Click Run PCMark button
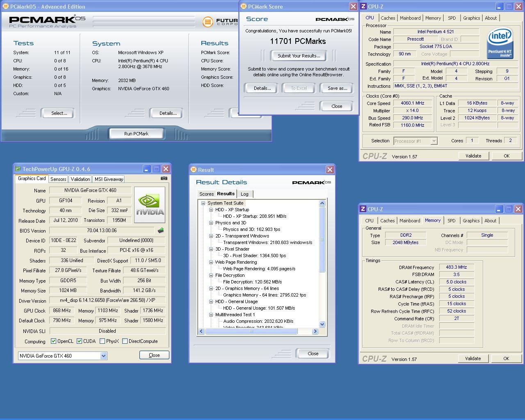This screenshot has height=420, width=525. pyautogui.click(x=136, y=134)
